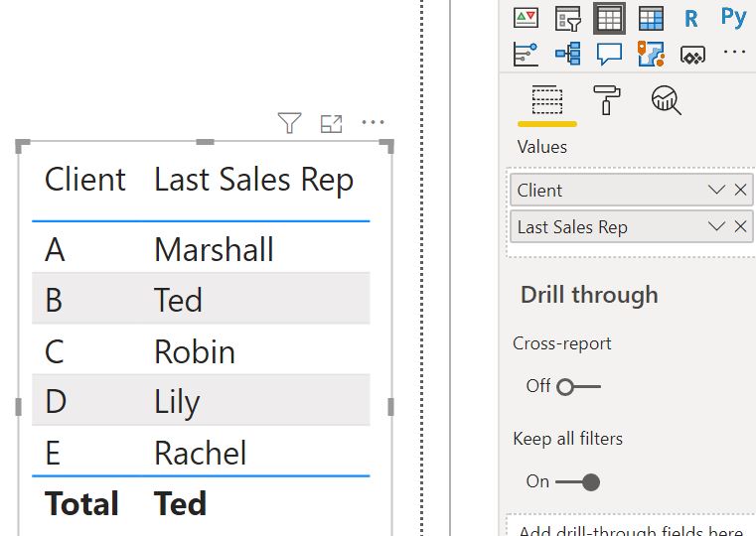Screen dimensions: 756x536
Task: Select the cell containing Rachel
Action: coord(200,454)
